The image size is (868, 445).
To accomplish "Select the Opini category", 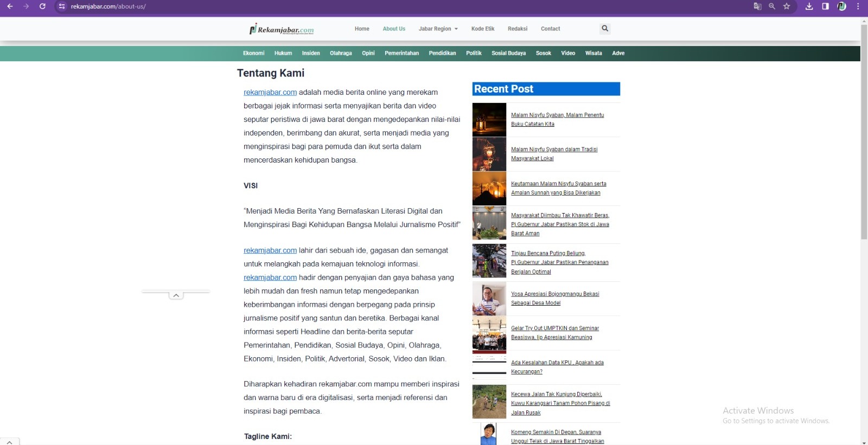I will click(x=368, y=53).
